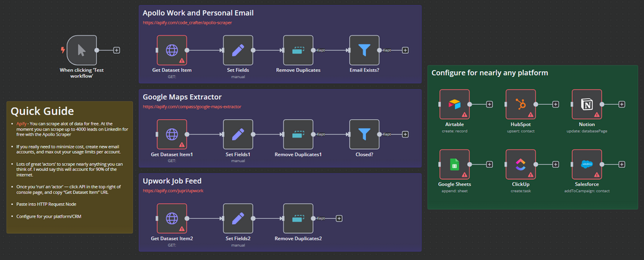
Task: Select the 'Google Maps Extractor' sticky title
Action: pyautogui.click(x=182, y=97)
